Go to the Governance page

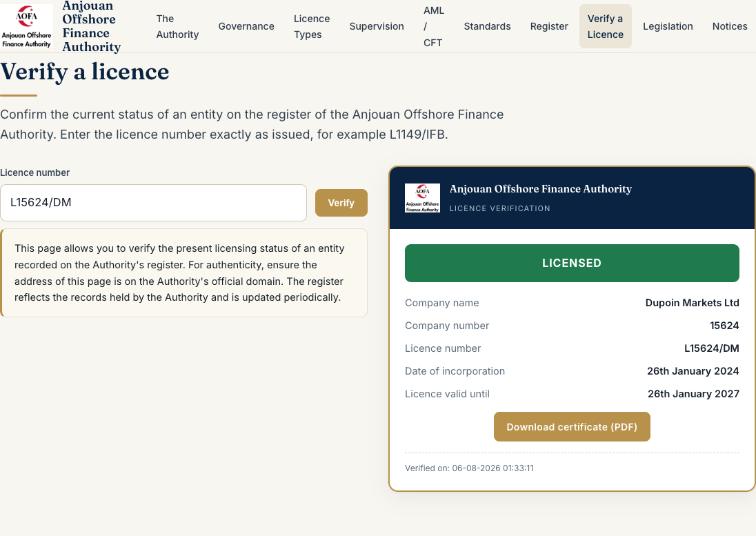pyautogui.click(x=246, y=26)
